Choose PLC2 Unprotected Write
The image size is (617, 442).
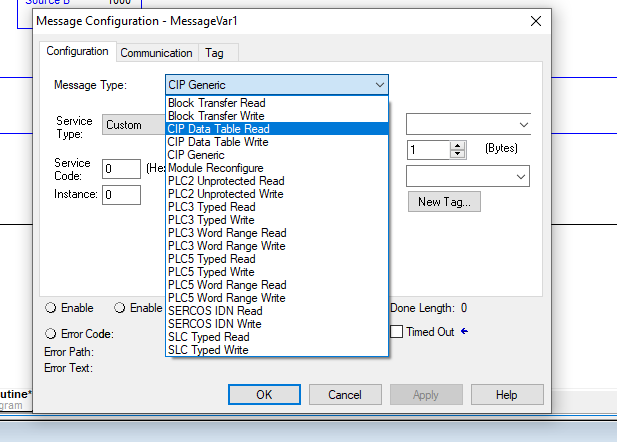pos(277,194)
